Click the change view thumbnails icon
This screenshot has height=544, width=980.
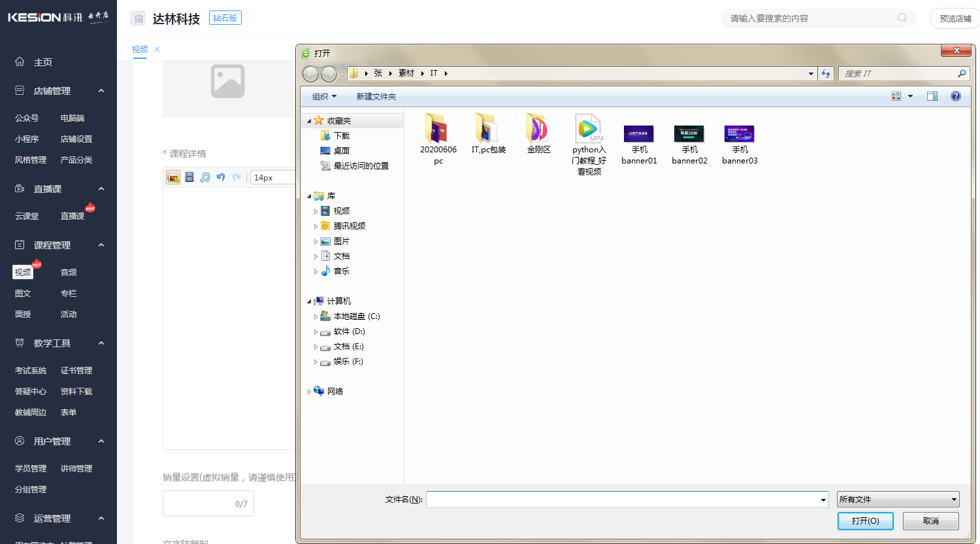pos(896,96)
